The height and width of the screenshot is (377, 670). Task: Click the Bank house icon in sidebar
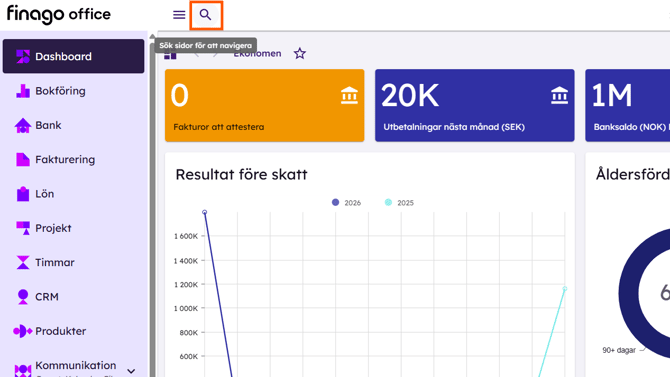point(23,126)
